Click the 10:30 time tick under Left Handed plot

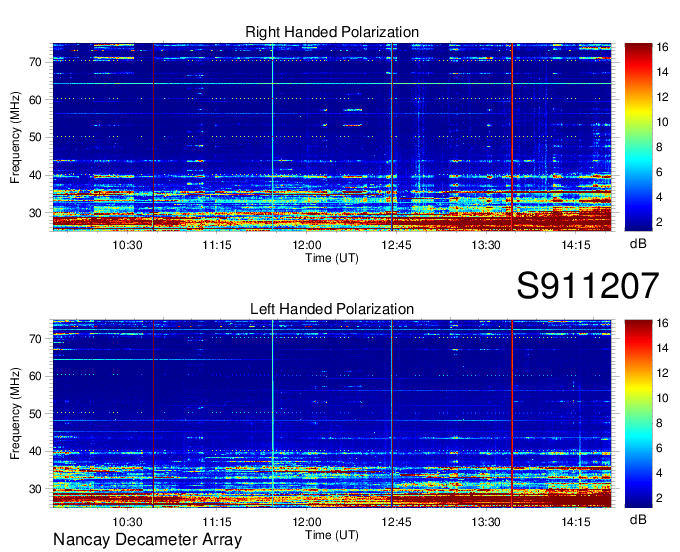click(x=127, y=522)
